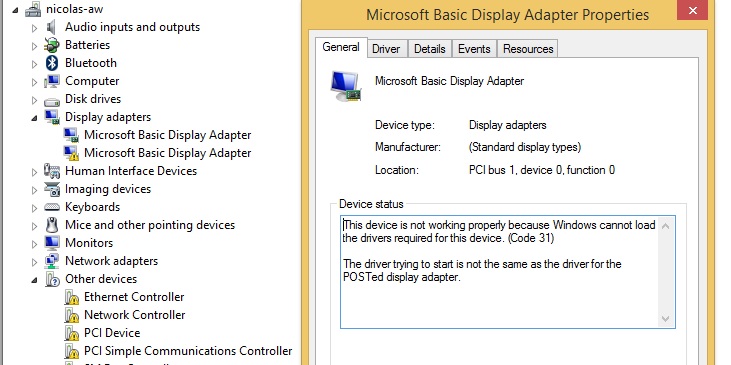731x365 pixels.
Task: Click the Mice and other pointing devices icon
Action: click(52, 225)
